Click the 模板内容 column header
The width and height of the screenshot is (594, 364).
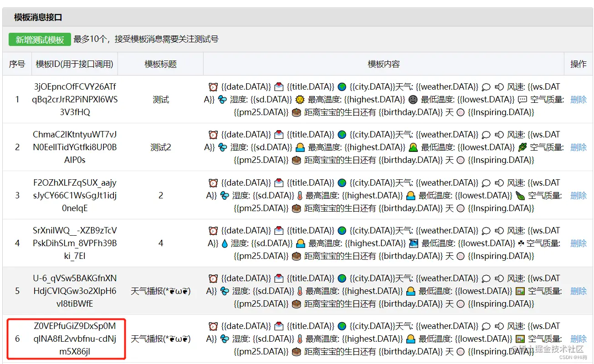(384, 64)
